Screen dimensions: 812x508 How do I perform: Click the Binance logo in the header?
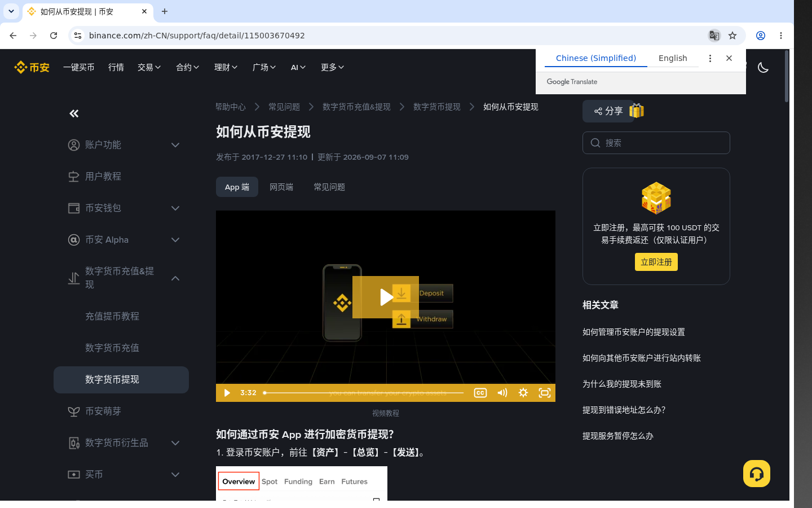point(32,67)
